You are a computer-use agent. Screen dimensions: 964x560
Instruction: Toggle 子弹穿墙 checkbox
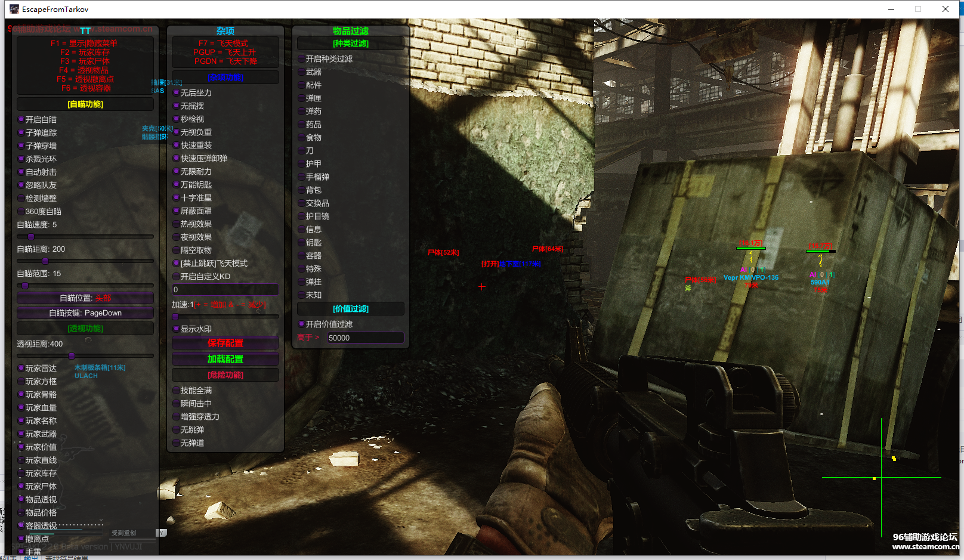[x=21, y=146]
